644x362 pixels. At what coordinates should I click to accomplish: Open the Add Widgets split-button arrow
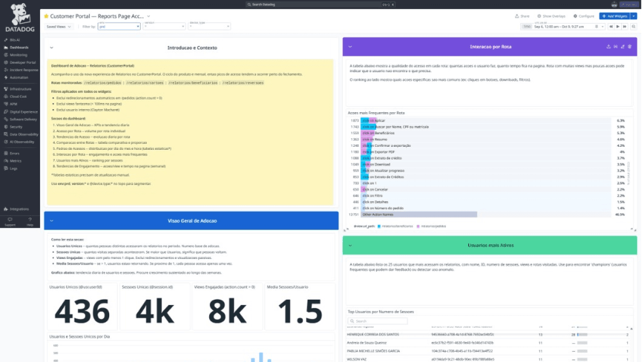(x=633, y=16)
